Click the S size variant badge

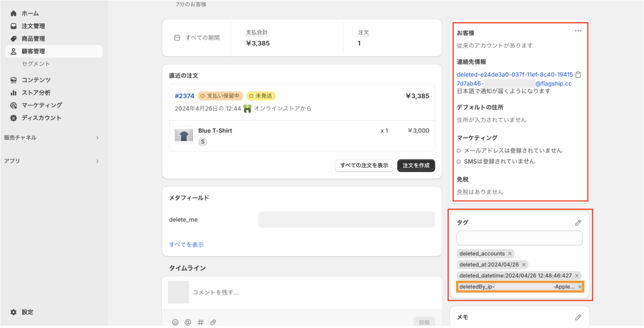click(x=203, y=142)
